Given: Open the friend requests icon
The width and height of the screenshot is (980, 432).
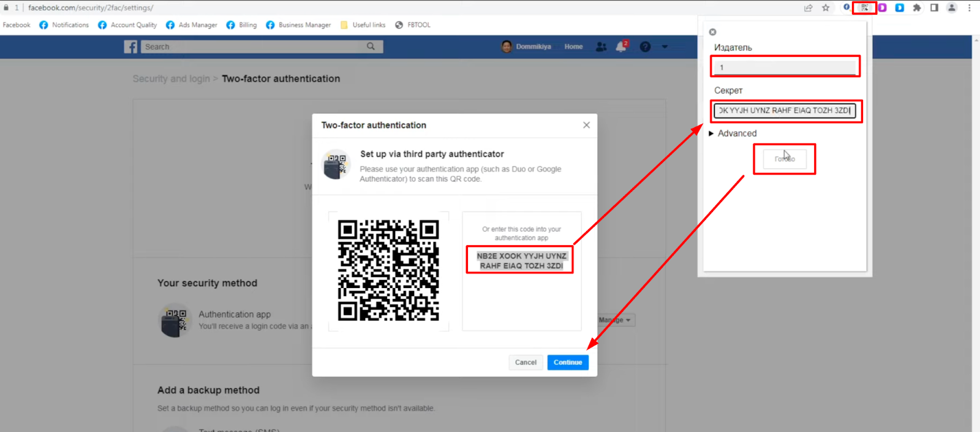Looking at the screenshot, I should click(601, 47).
